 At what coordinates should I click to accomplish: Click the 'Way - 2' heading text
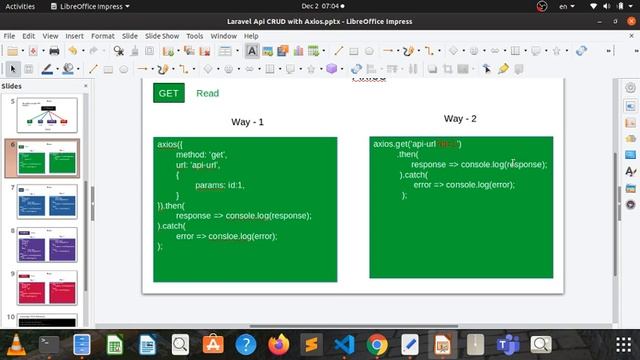[460, 119]
